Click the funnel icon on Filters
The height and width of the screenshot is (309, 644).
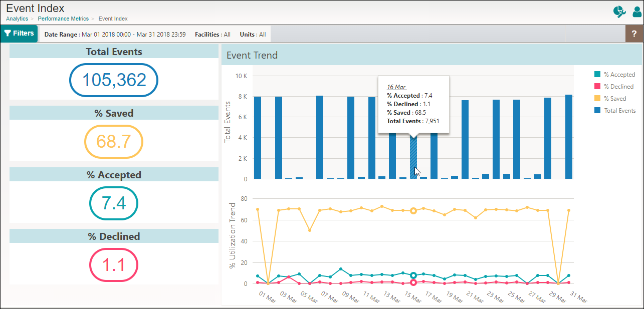pyautogui.click(x=8, y=34)
